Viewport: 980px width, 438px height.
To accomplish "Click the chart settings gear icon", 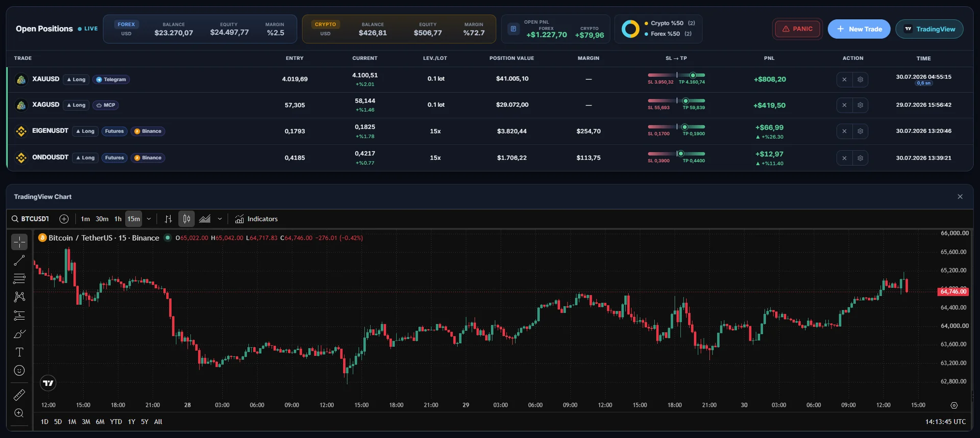I will tap(954, 405).
